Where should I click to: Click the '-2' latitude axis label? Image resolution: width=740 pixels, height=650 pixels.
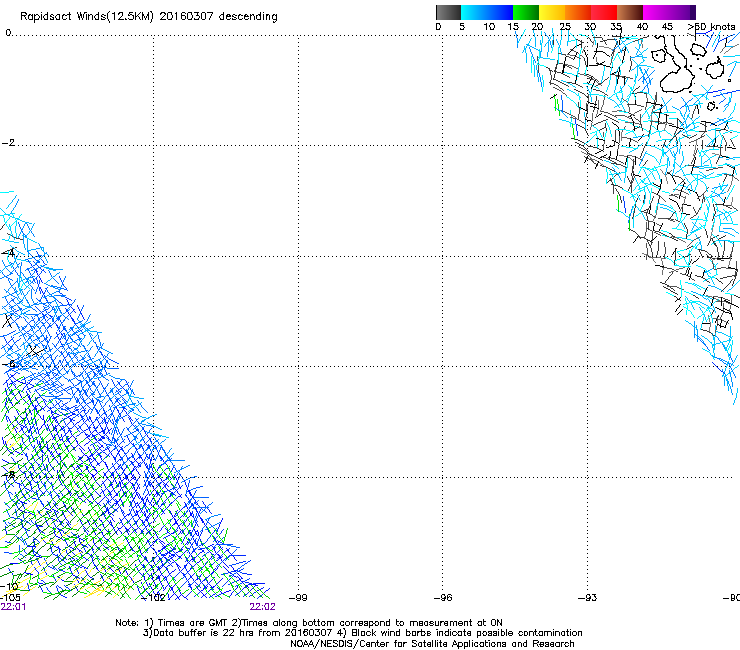pyautogui.click(x=8, y=143)
